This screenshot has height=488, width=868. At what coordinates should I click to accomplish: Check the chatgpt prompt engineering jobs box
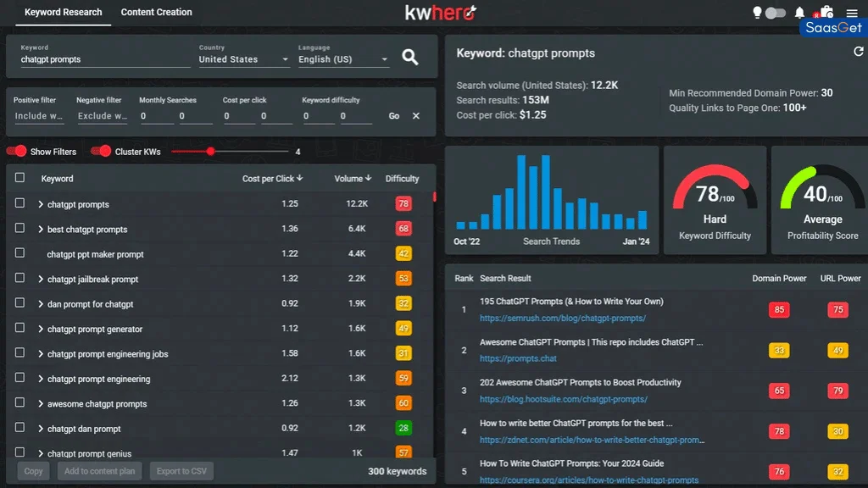[20, 352]
